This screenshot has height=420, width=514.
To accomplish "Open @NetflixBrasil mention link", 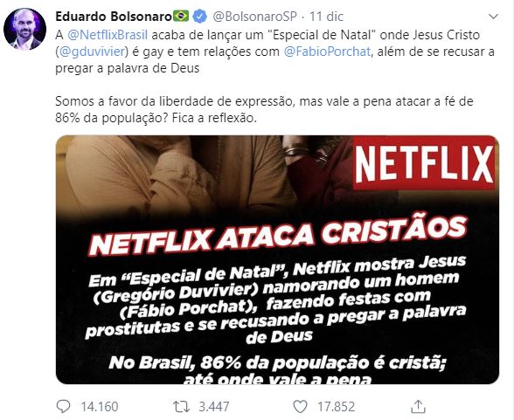I will click(x=108, y=35).
